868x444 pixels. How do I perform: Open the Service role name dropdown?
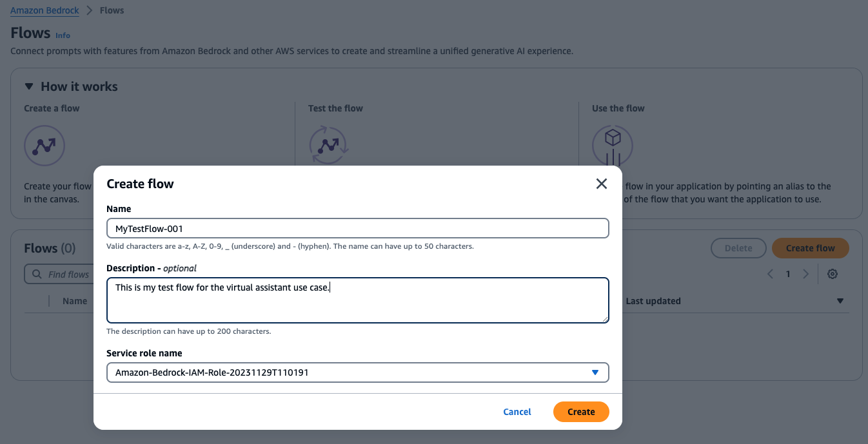click(358, 372)
